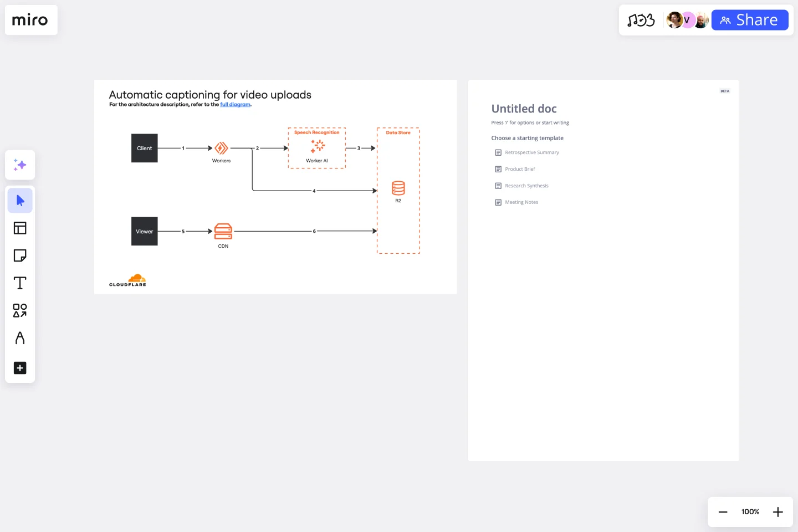
Task: Click the 'Speech Recognition' label
Action: (317, 132)
